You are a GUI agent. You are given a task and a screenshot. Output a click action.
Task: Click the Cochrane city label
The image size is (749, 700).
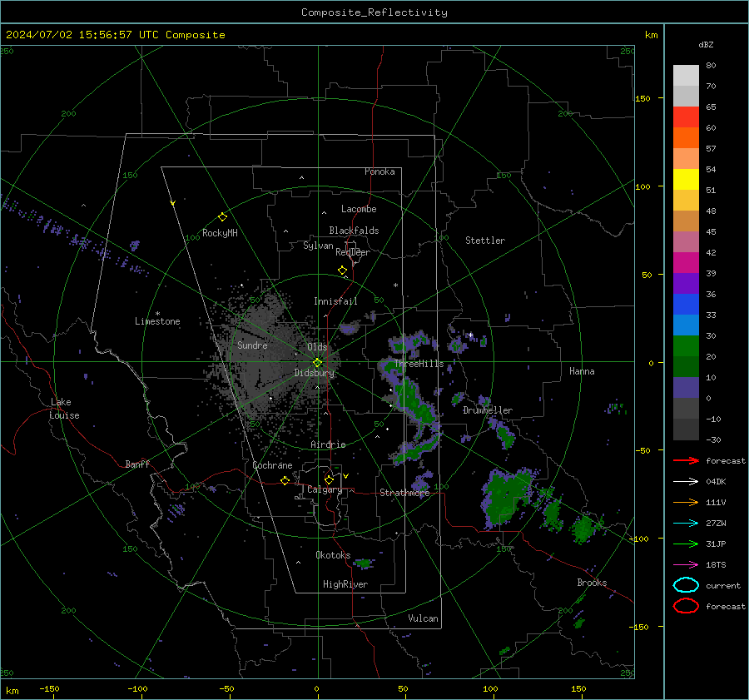pos(272,465)
